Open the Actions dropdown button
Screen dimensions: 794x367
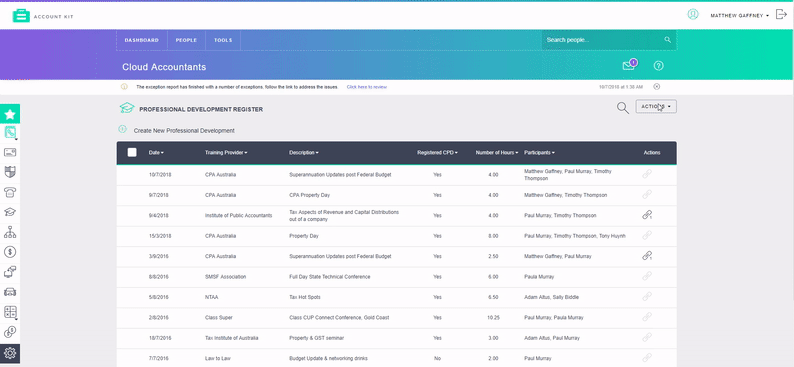pyautogui.click(x=656, y=107)
